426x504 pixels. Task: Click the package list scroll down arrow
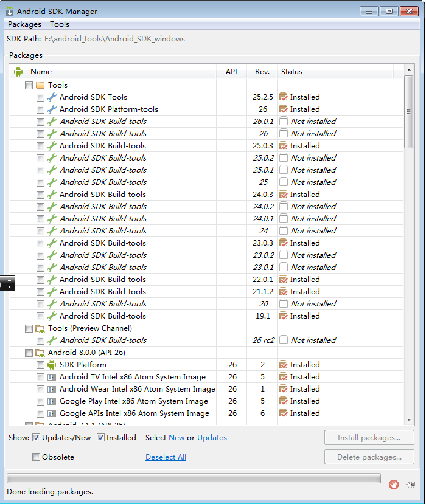point(409,420)
